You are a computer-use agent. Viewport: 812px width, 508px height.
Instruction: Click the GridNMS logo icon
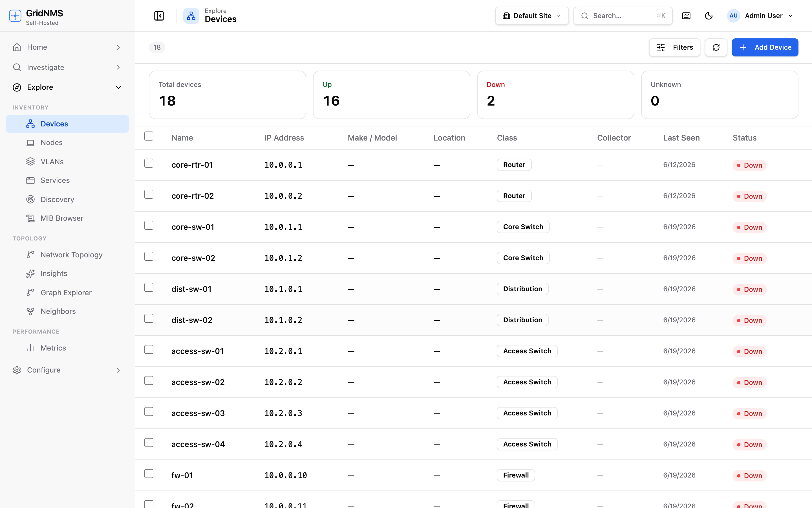(15, 16)
